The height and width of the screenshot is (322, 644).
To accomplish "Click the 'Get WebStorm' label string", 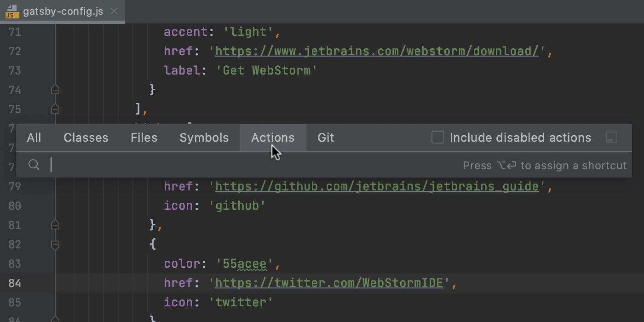I will [x=266, y=70].
